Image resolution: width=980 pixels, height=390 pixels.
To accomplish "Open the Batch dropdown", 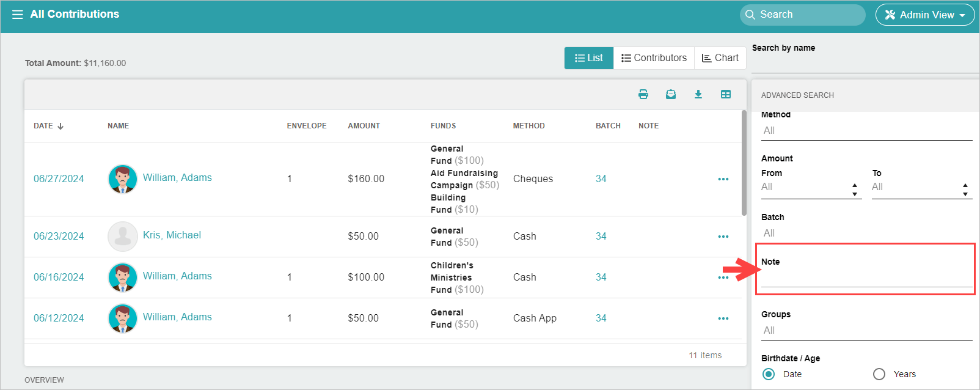I will click(866, 234).
